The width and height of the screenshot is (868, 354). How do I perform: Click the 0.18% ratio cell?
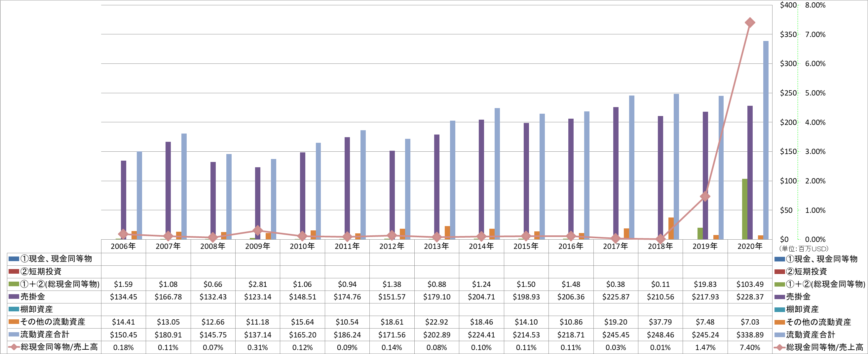(123, 347)
